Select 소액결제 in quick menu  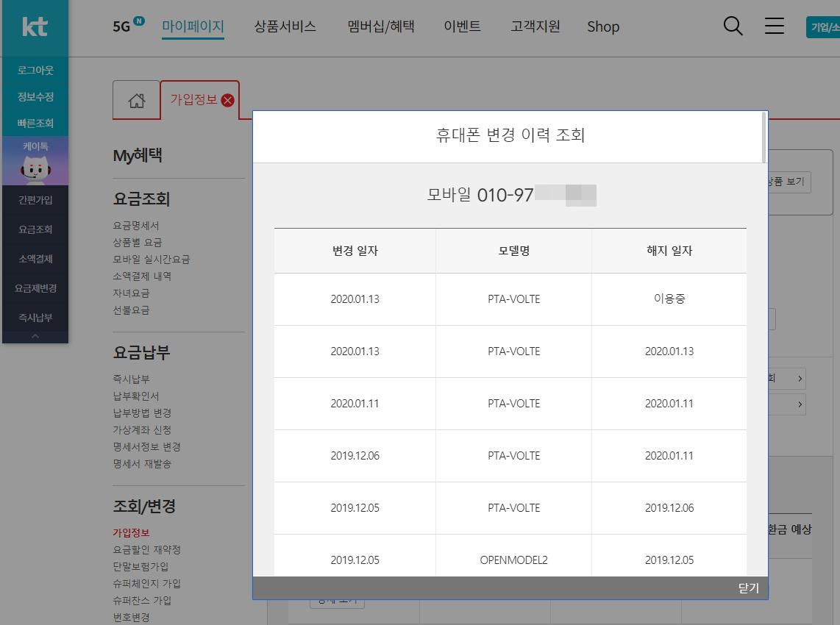pyautogui.click(x=35, y=260)
